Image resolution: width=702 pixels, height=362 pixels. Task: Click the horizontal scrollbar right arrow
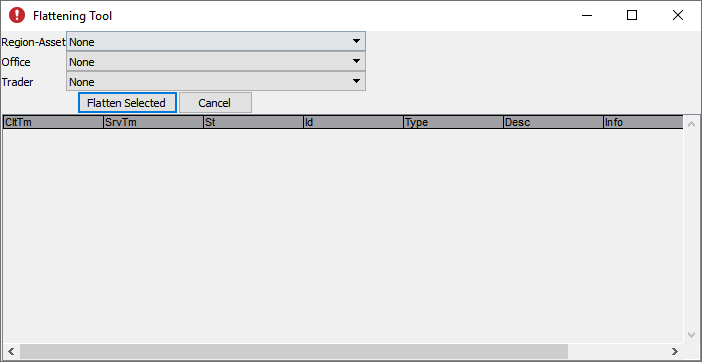(675, 351)
